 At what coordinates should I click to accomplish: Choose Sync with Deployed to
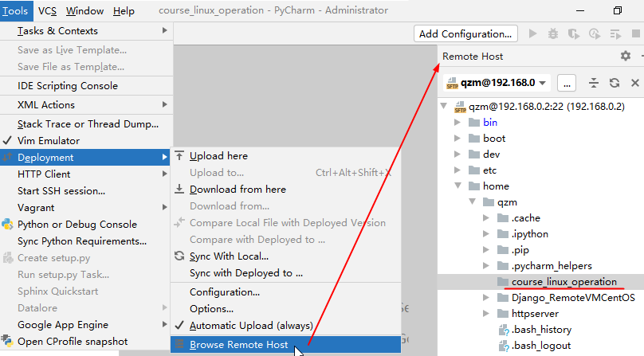pos(285,273)
